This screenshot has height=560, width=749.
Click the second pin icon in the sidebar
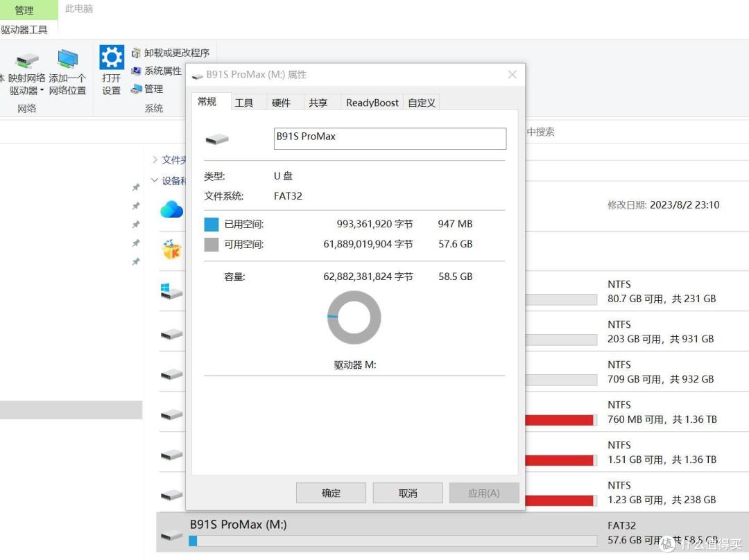[x=136, y=206]
